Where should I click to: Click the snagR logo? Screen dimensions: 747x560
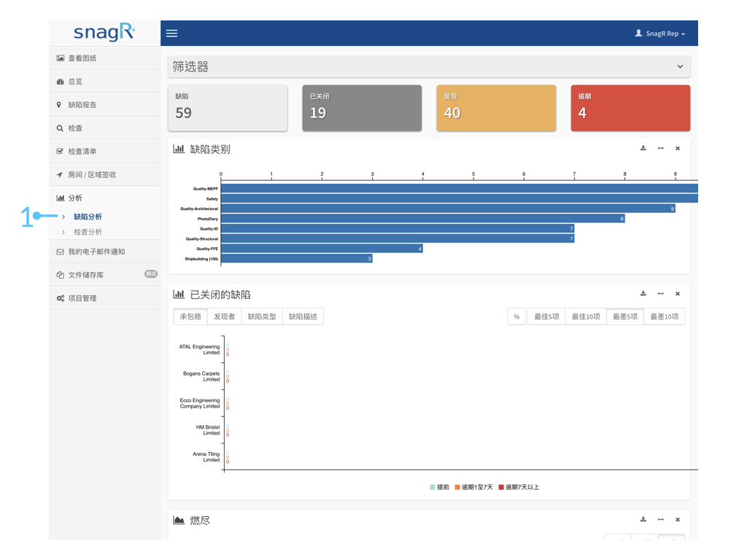[x=104, y=32]
